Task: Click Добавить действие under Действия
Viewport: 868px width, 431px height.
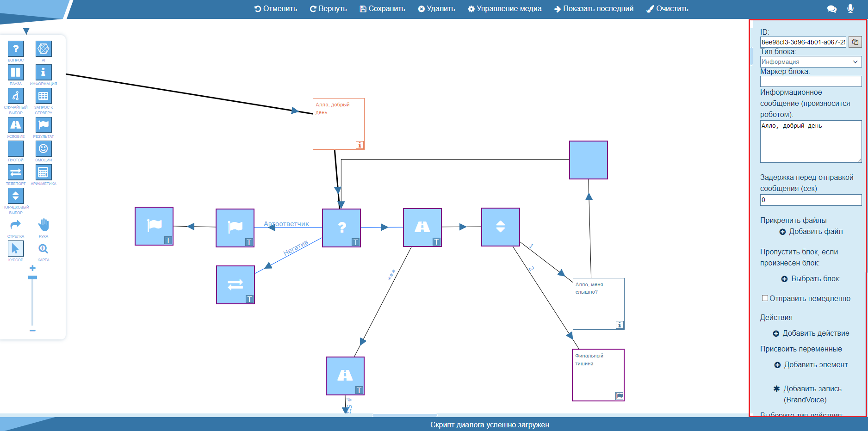Action: [x=811, y=333]
